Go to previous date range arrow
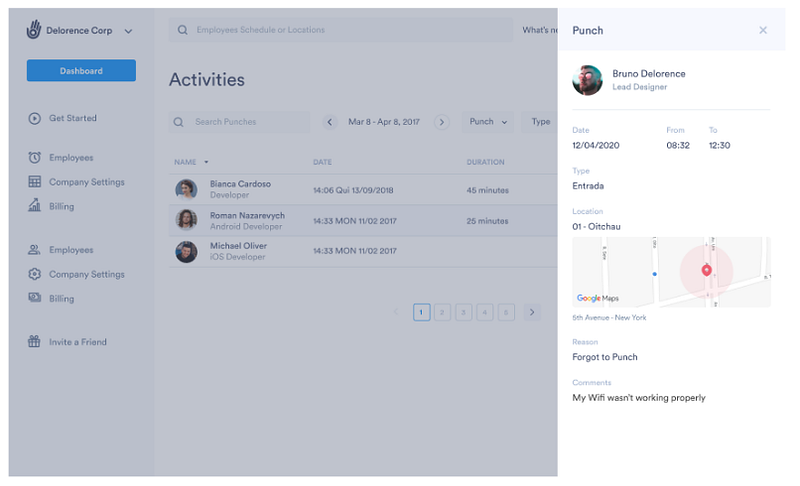The width and height of the screenshot is (800, 486). click(330, 122)
